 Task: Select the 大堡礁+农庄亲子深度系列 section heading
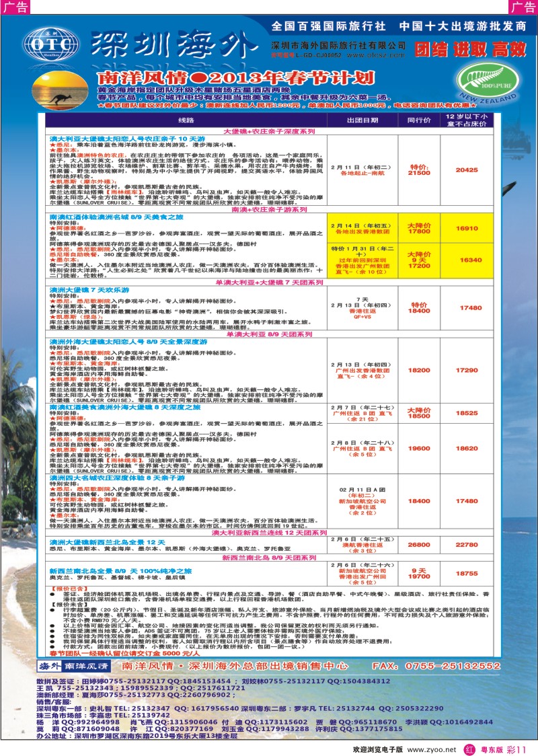click(270, 131)
